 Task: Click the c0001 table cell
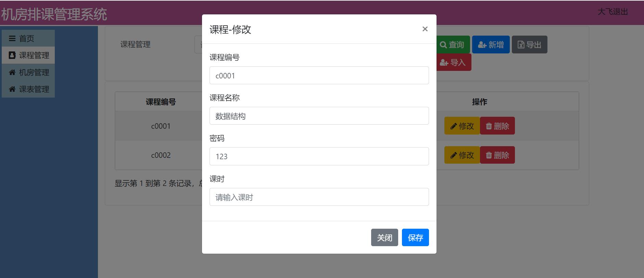pyautogui.click(x=161, y=126)
